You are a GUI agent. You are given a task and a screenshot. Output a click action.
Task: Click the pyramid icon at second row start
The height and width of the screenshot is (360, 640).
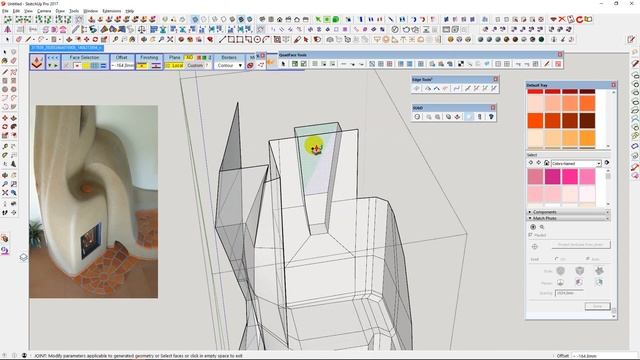pyautogui.click(x=7, y=29)
